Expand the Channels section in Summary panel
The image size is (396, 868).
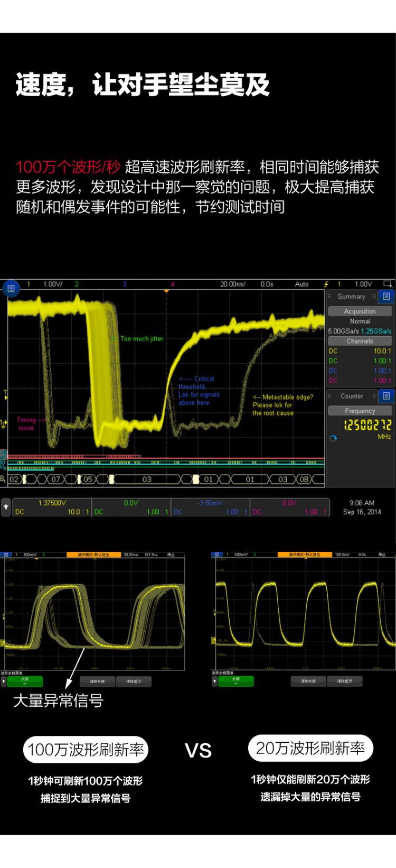[x=360, y=341]
